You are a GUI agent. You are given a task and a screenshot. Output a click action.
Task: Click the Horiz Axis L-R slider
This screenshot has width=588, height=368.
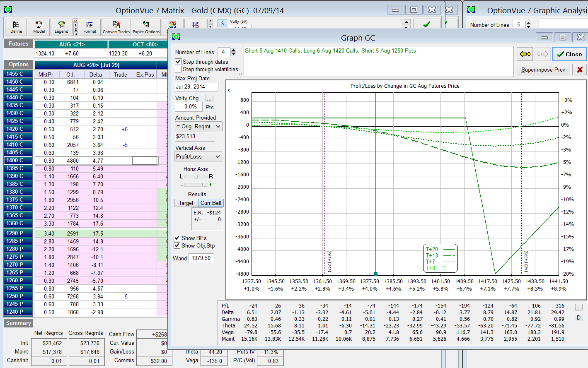point(196,176)
